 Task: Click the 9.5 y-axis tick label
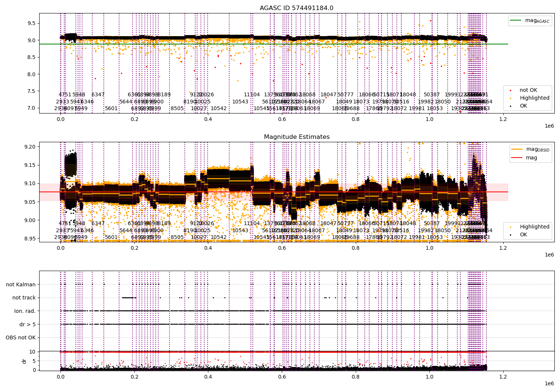tap(31, 23)
